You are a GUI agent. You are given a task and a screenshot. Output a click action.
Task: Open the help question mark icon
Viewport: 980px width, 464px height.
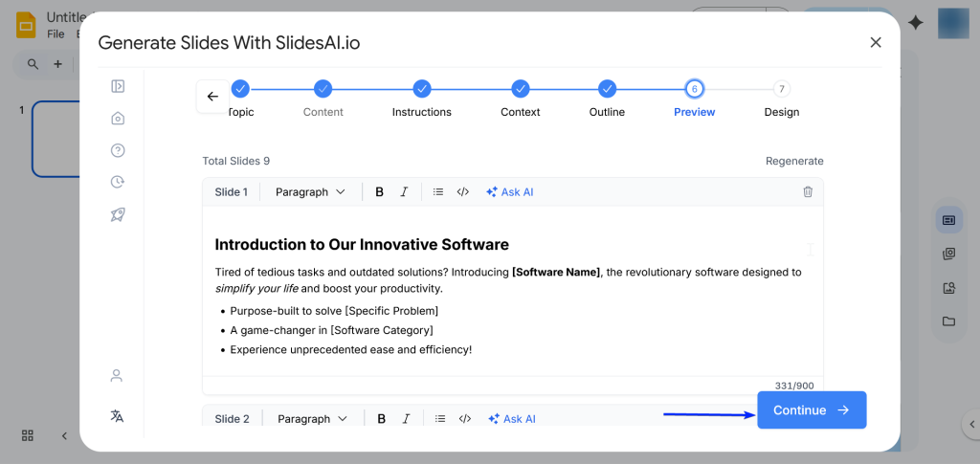coord(118,150)
